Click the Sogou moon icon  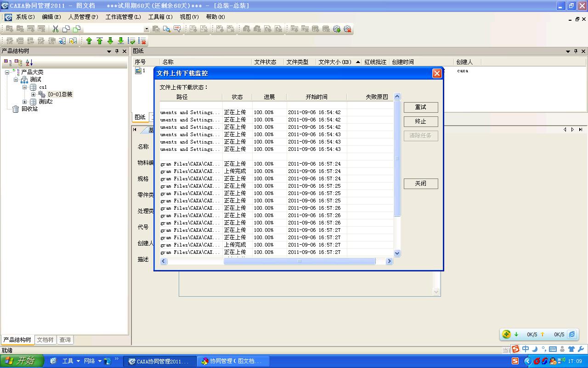(534, 350)
